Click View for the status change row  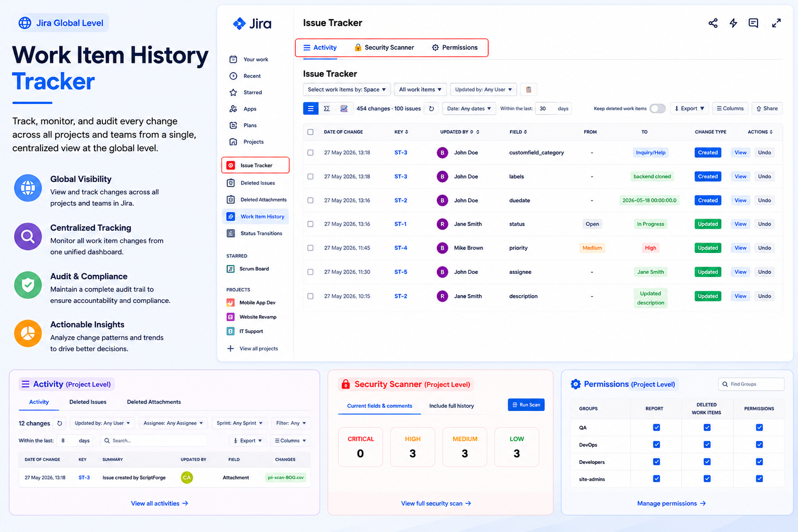(x=740, y=224)
